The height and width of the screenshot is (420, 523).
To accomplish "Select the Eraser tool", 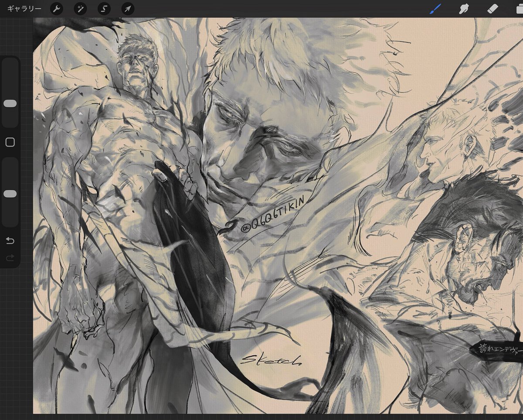I will pyautogui.click(x=492, y=8).
